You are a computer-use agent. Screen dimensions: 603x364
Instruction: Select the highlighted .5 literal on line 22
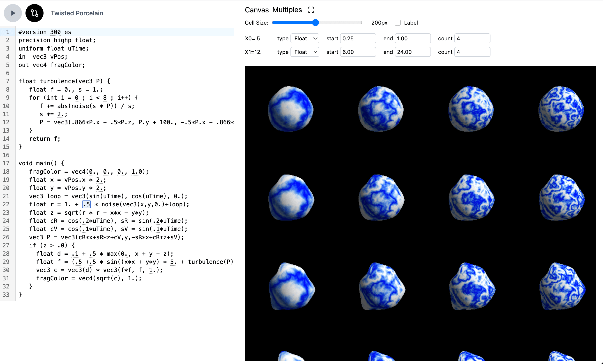click(x=86, y=204)
